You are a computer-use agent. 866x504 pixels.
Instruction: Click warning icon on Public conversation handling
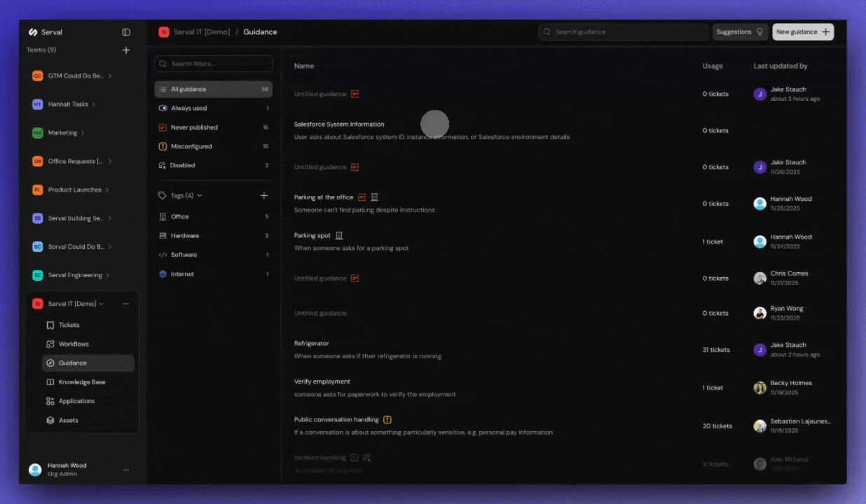tap(387, 420)
